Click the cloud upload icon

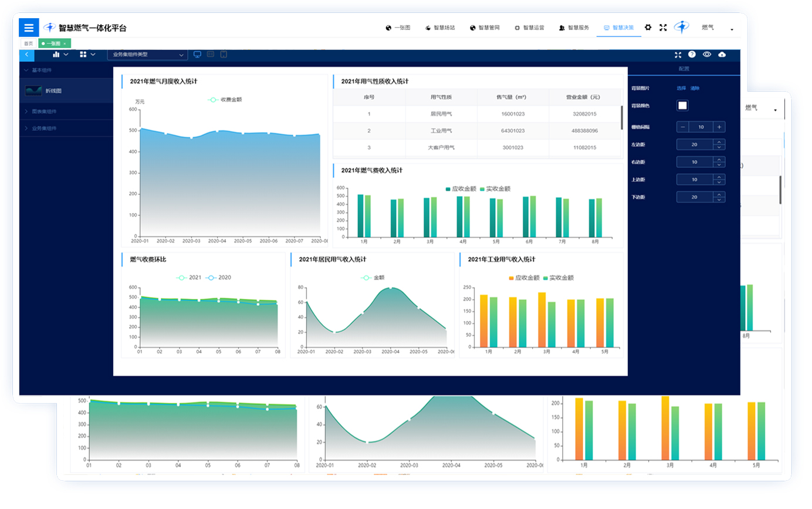pos(722,55)
